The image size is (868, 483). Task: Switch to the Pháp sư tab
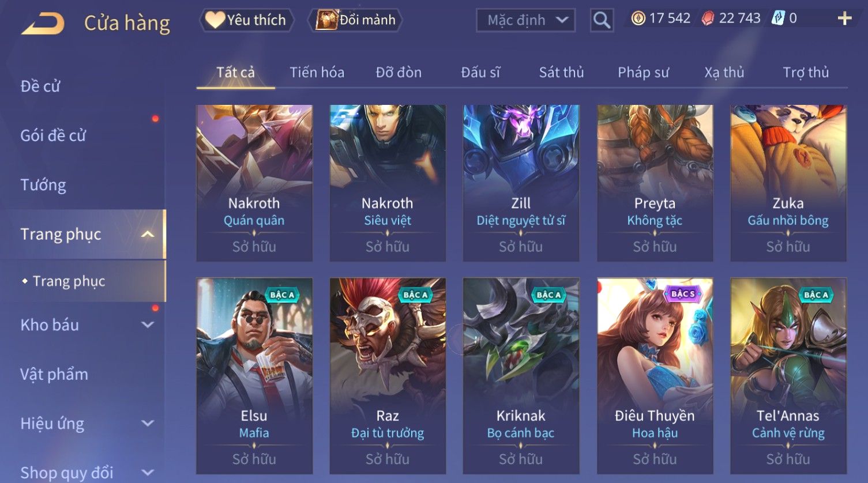643,73
